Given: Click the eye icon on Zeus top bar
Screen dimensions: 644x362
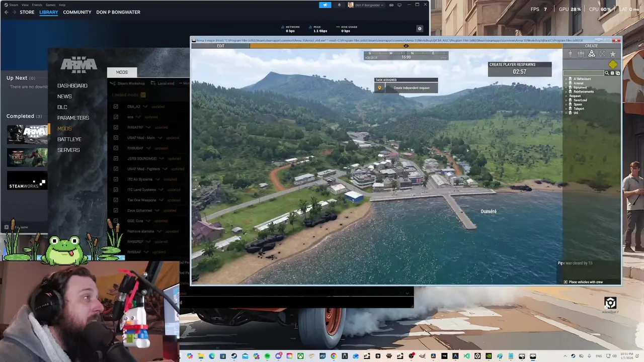Looking at the screenshot, I should coord(406,46).
